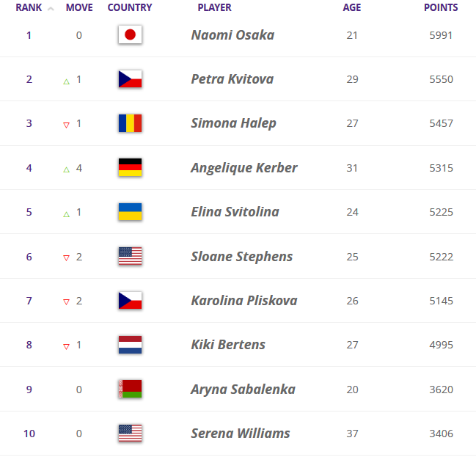Click the US flag beside Sloane Stephens
The height and width of the screenshot is (457, 476).
click(x=130, y=256)
